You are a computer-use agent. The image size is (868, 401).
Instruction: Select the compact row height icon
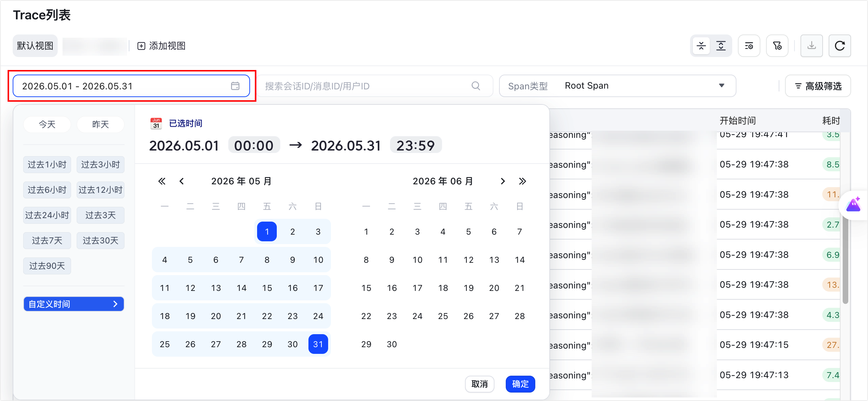pos(701,46)
